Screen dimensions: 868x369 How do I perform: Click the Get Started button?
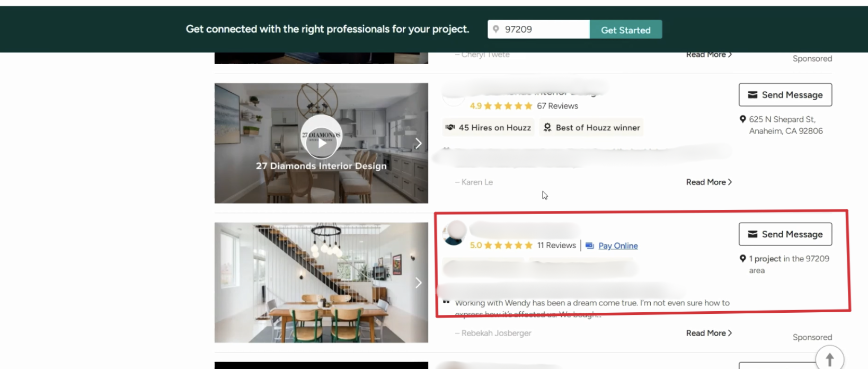click(x=625, y=30)
